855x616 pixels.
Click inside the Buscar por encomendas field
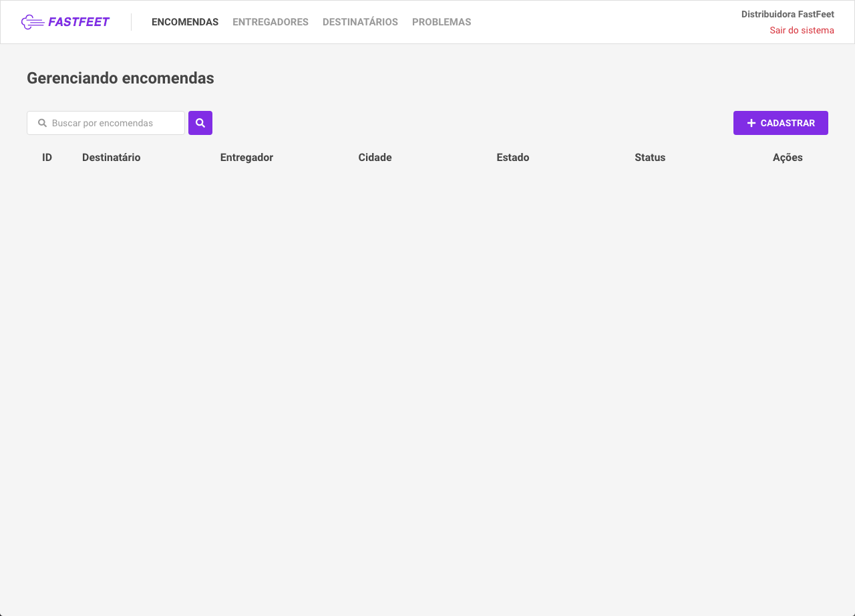(x=107, y=123)
